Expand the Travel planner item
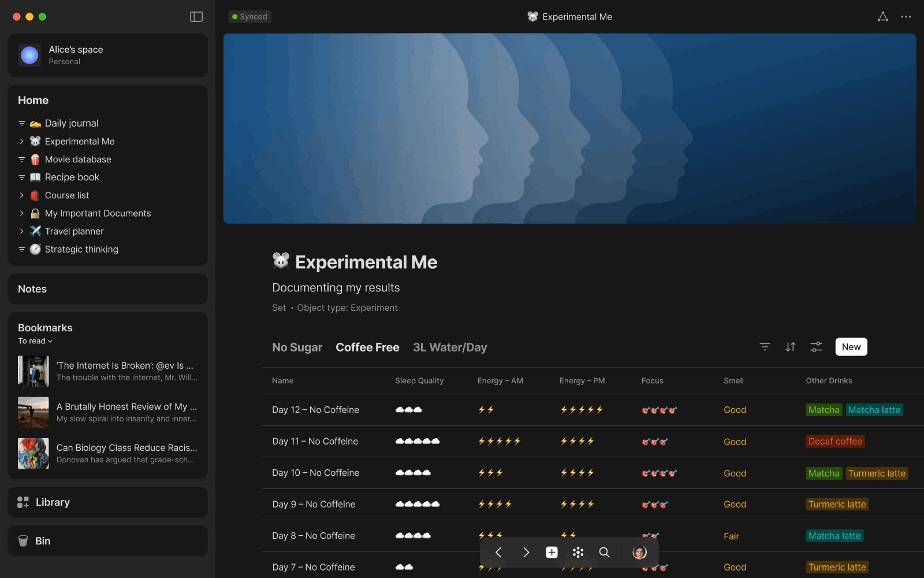This screenshot has height=578, width=924. click(x=21, y=231)
